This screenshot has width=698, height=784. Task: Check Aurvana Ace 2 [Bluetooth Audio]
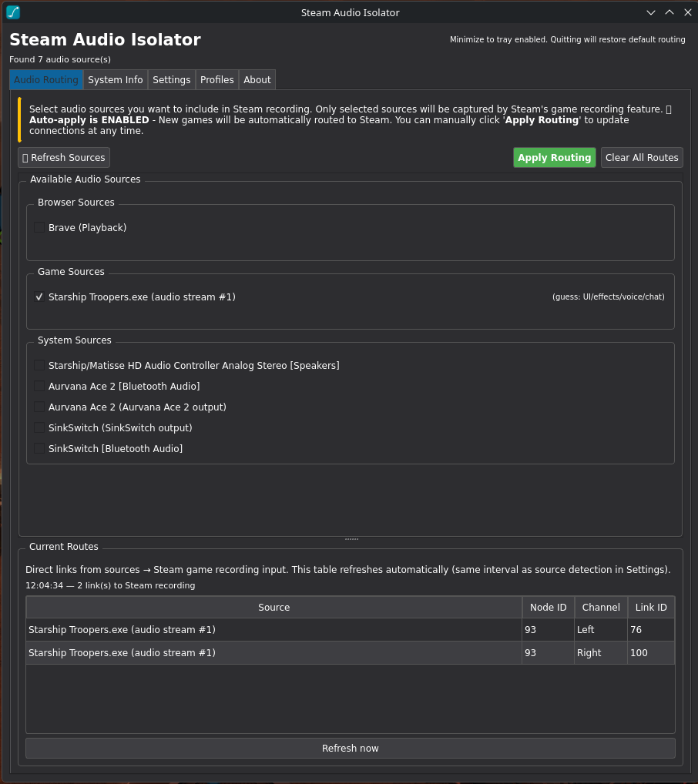(39, 387)
